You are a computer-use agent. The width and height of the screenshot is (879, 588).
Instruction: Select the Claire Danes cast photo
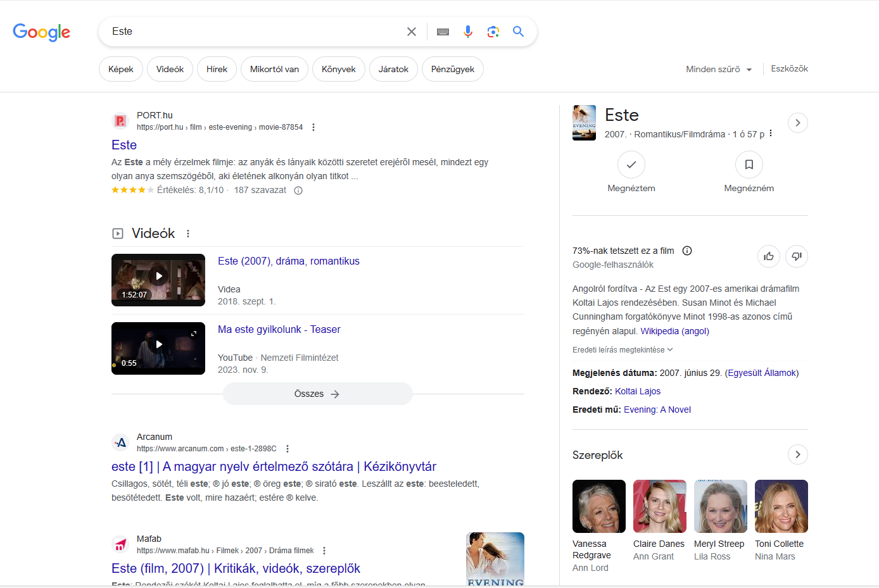point(660,506)
